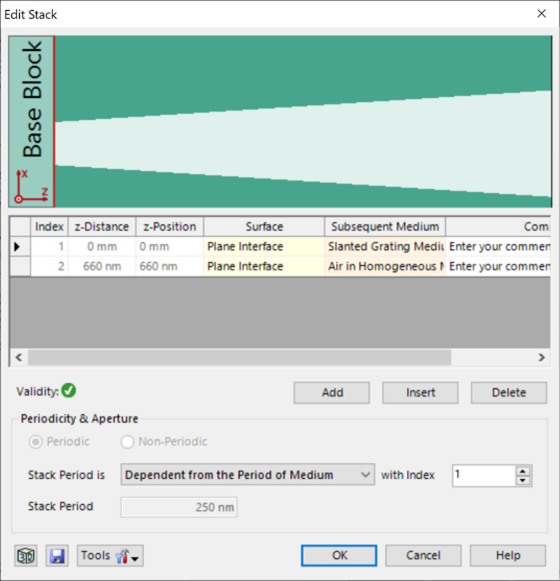The image size is (560, 581).
Task: Click the Delete button
Action: point(509,393)
